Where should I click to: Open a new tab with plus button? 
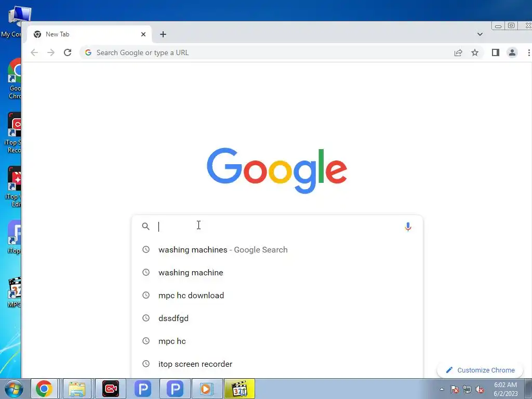pyautogui.click(x=163, y=34)
